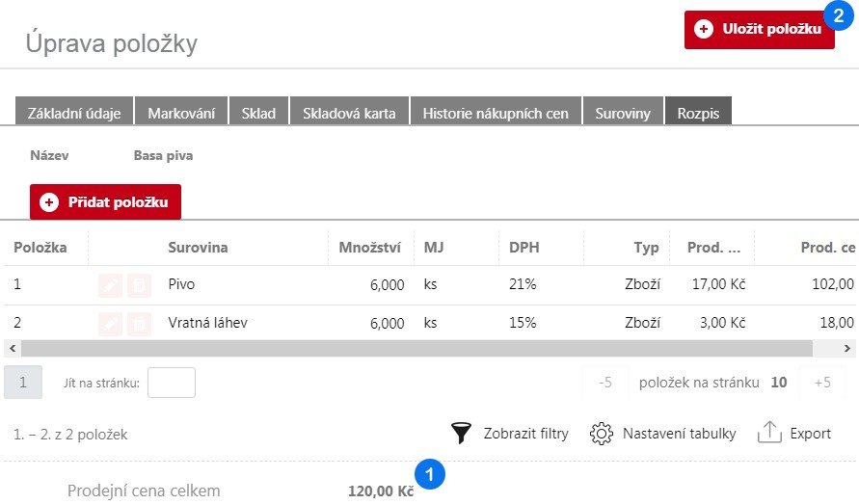
Task: Click trash icon for Vratná láhev row
Action: (140, 323)
